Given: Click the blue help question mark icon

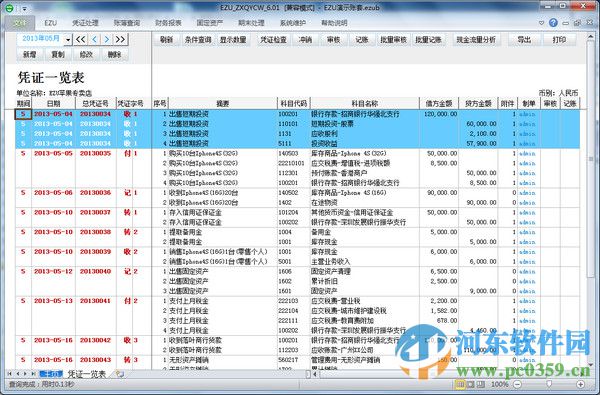Looking at the screenshot, I should [553, 23].
